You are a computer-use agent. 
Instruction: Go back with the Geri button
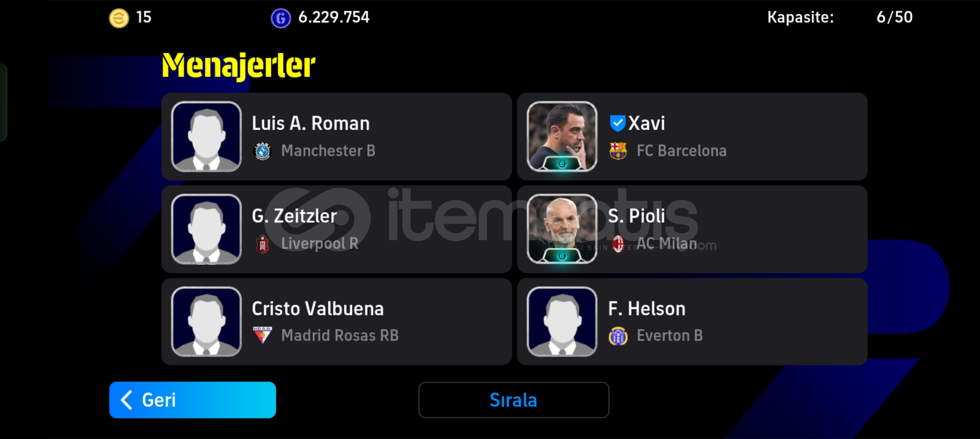[193, 400]
